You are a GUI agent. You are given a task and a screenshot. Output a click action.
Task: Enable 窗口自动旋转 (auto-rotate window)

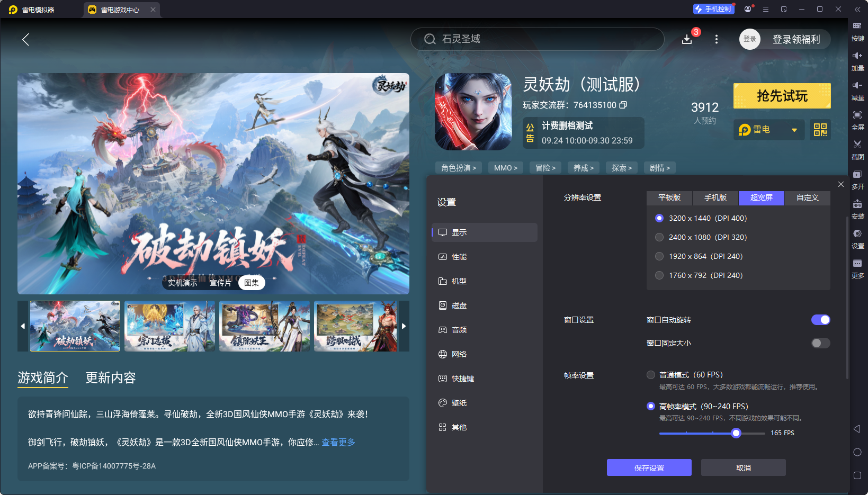tap(820, 320)
